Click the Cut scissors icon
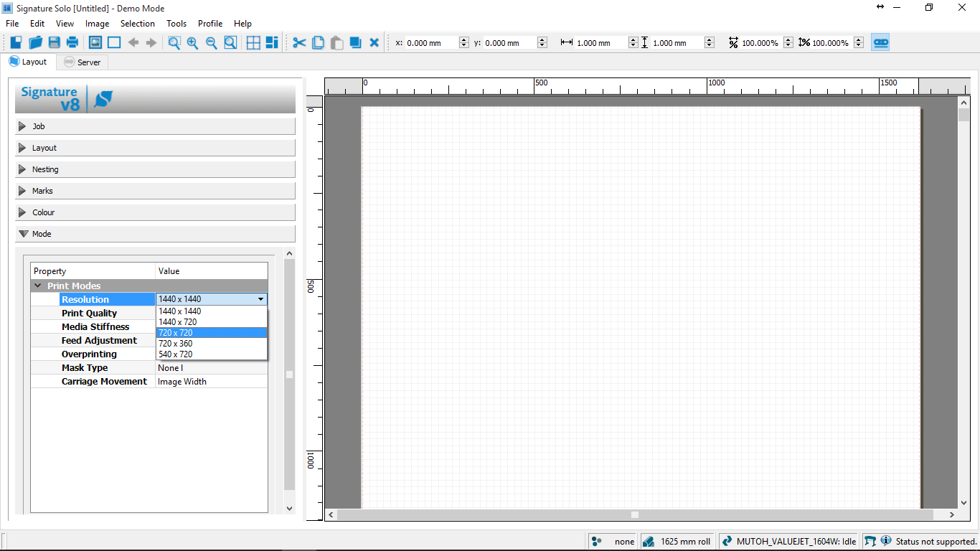The width and height of the screenshot is (980, 551). 299,42
